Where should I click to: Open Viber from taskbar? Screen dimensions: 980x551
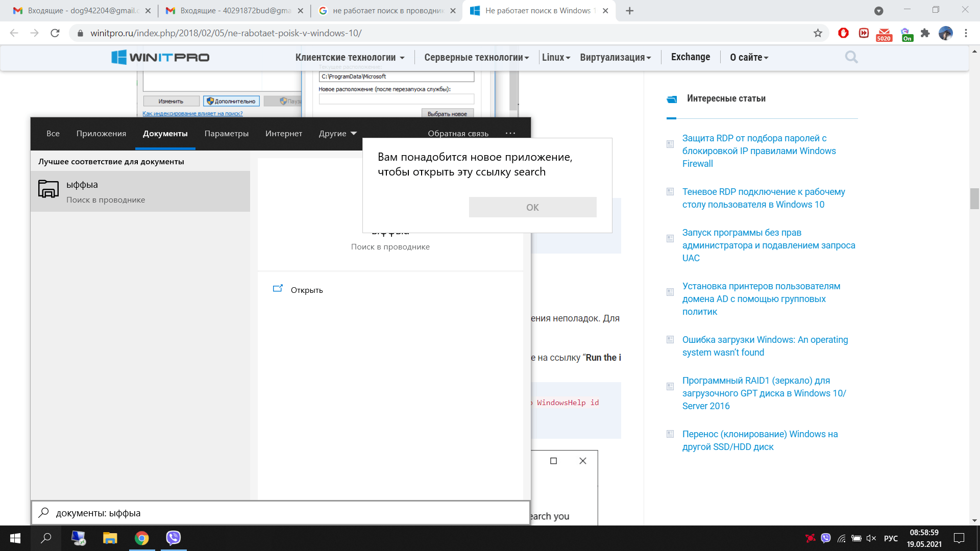(x=174, y=538)
